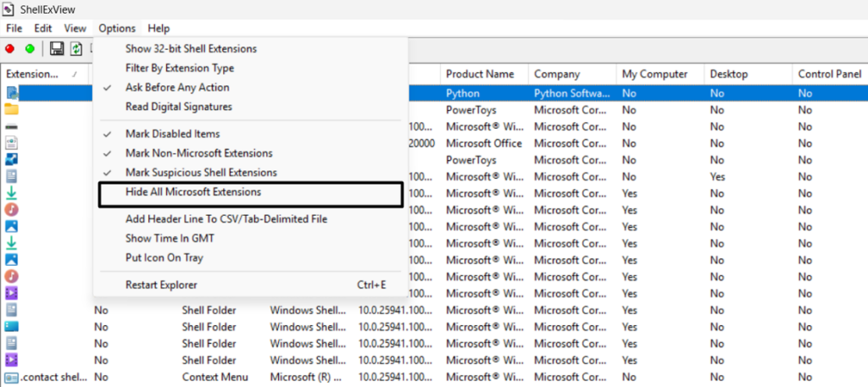Image resolution: width=868 pixels, height=387 pixels.
Task: Select the yellow folder icon row
Action: click(11, 109)
